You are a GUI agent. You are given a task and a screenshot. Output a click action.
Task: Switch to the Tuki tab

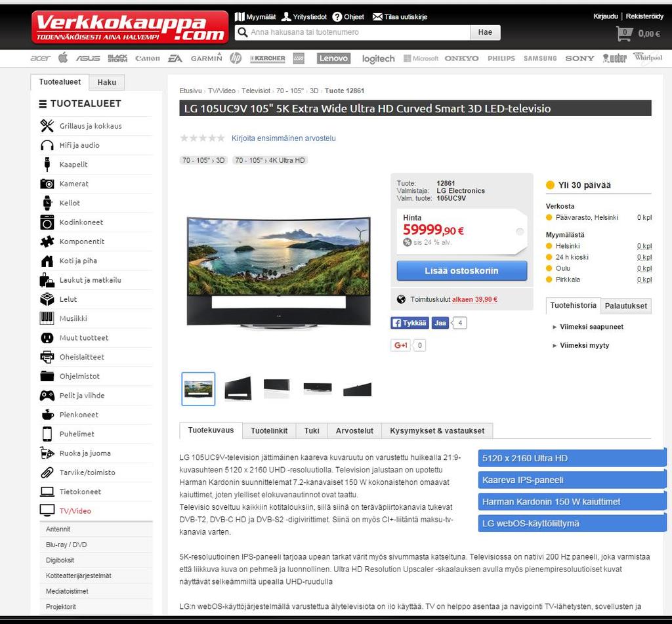(312, 430)
